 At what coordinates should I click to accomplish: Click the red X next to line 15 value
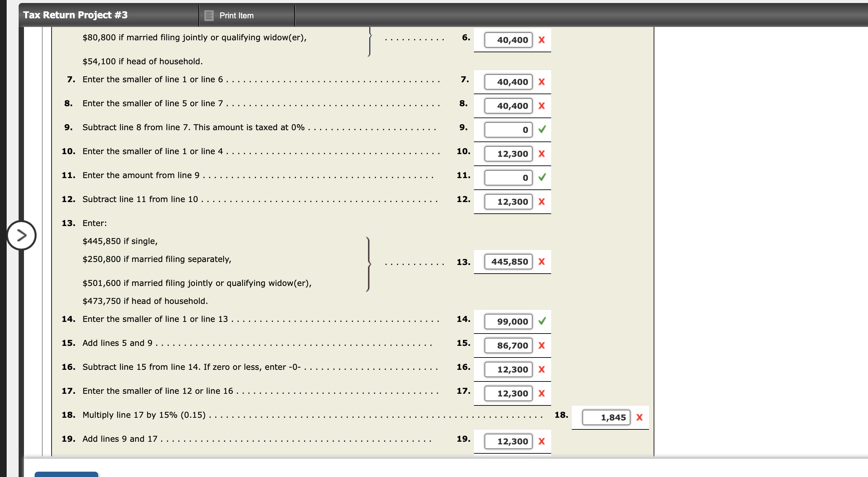pos(542,345)
